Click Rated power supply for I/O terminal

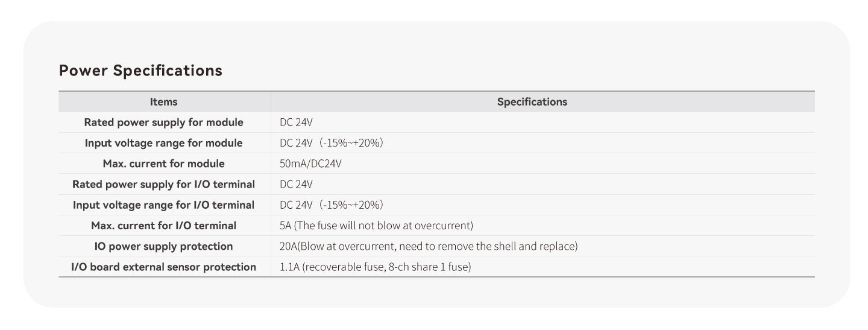164,184
